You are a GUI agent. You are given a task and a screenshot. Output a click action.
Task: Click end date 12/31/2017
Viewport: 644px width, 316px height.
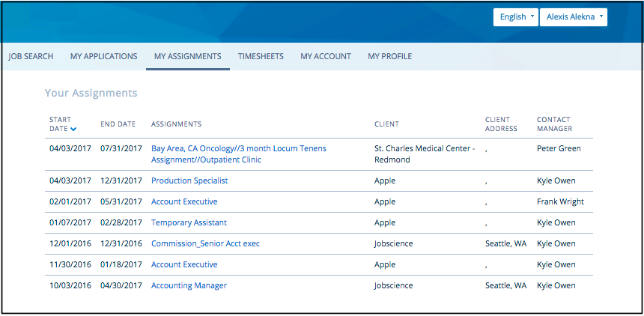coord(121,180)
